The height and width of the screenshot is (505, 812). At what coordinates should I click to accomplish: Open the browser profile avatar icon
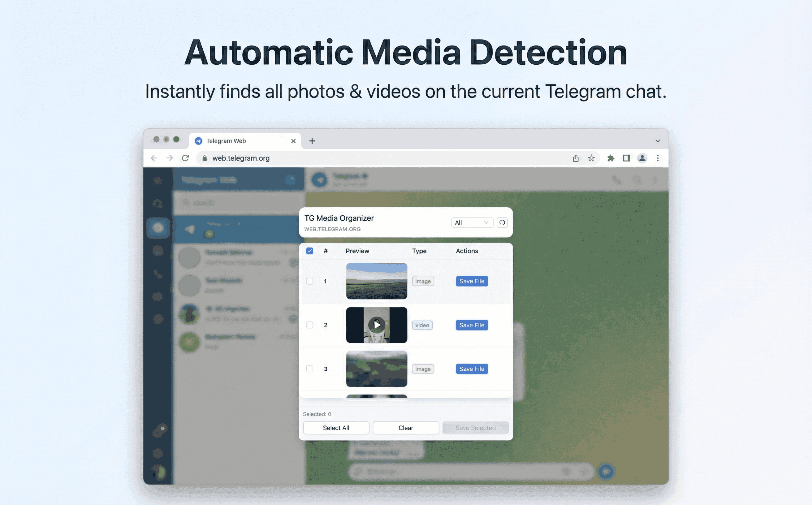[x=642, y=158]
